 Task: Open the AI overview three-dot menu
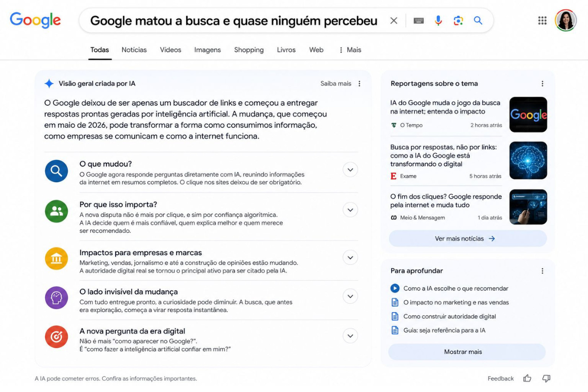[359, 84]
